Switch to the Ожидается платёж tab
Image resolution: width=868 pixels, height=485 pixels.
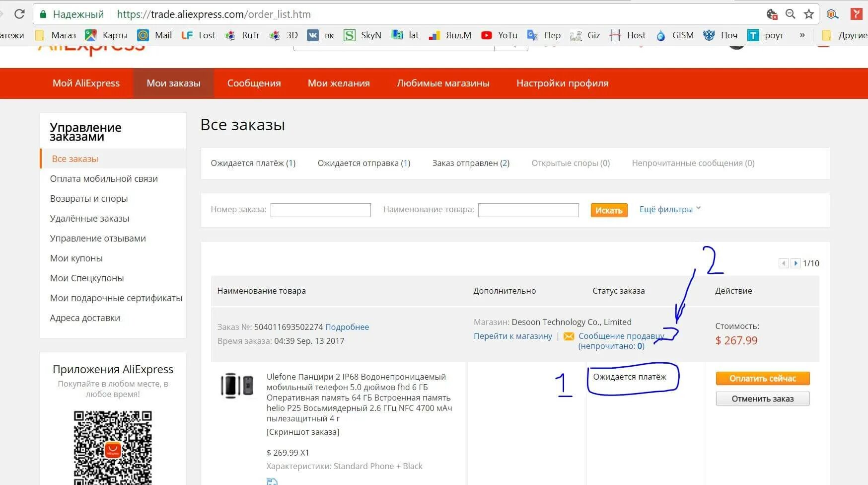(252, 162)
